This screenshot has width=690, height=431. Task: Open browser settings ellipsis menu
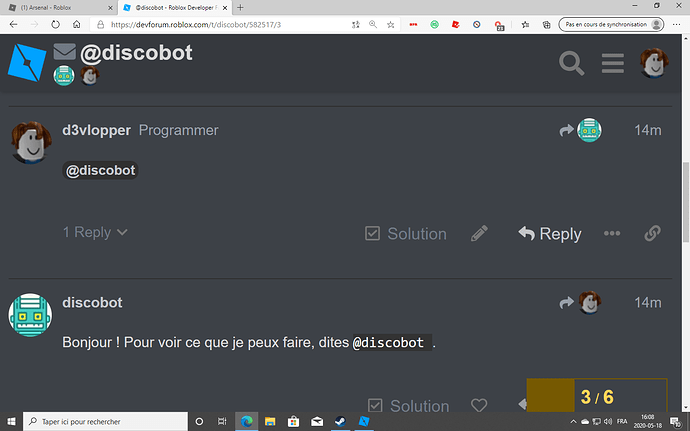pos(677,25)
